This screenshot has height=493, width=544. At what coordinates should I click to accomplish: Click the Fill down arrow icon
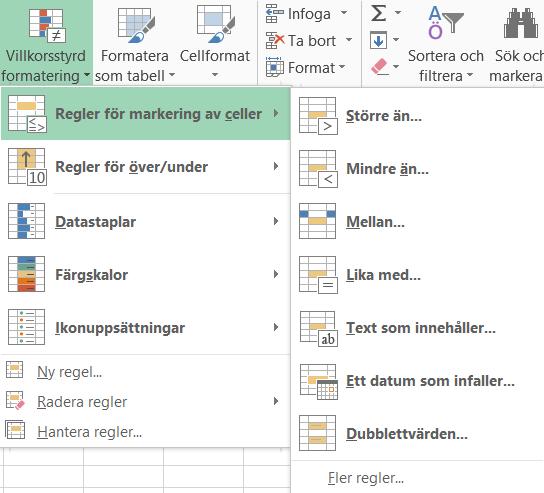(378, 40)
